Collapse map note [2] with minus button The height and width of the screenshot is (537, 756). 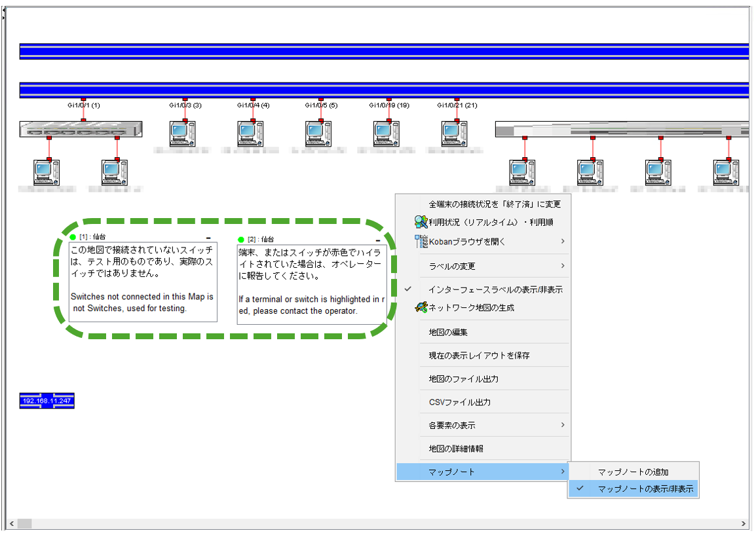[378, 240]
